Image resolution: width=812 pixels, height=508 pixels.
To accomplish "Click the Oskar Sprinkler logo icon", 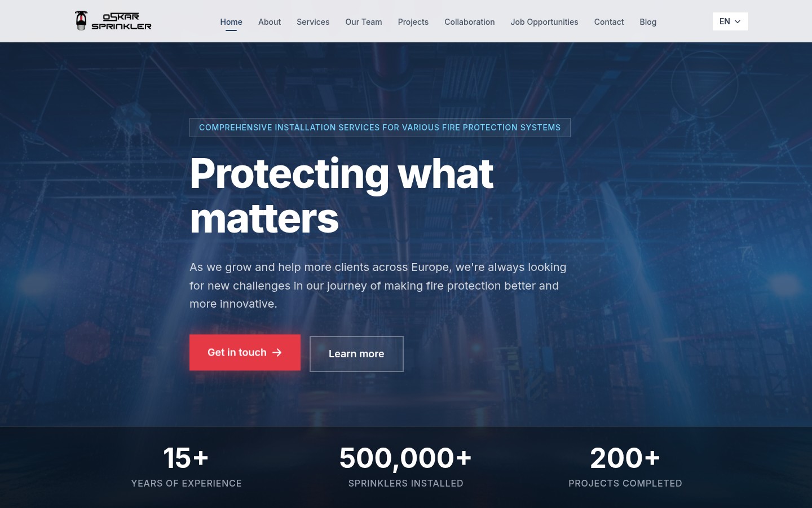I will [x=81, y=21].
